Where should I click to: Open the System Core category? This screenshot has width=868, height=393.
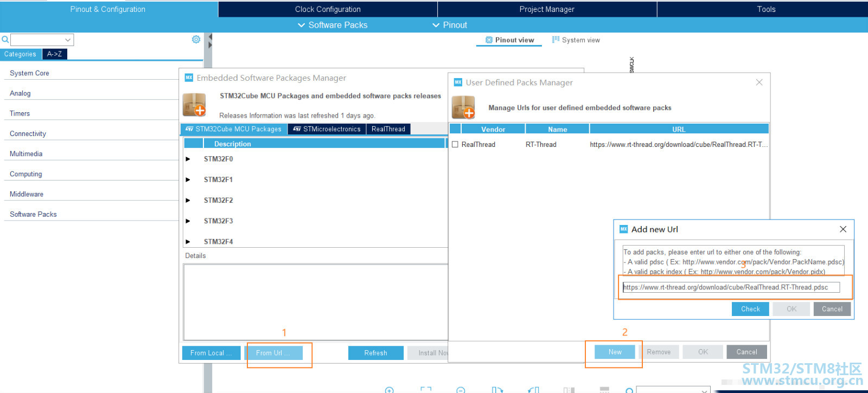[x=29, y=73]
